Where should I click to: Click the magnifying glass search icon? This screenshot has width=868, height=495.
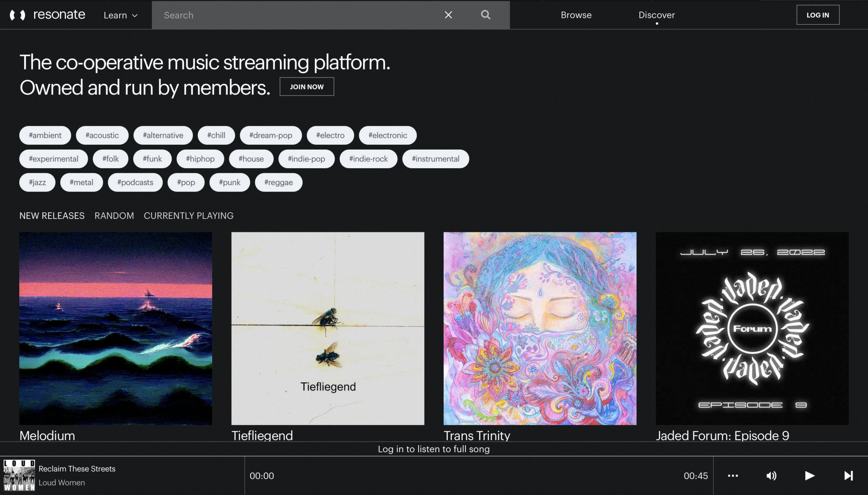click(x=486, y=15)
